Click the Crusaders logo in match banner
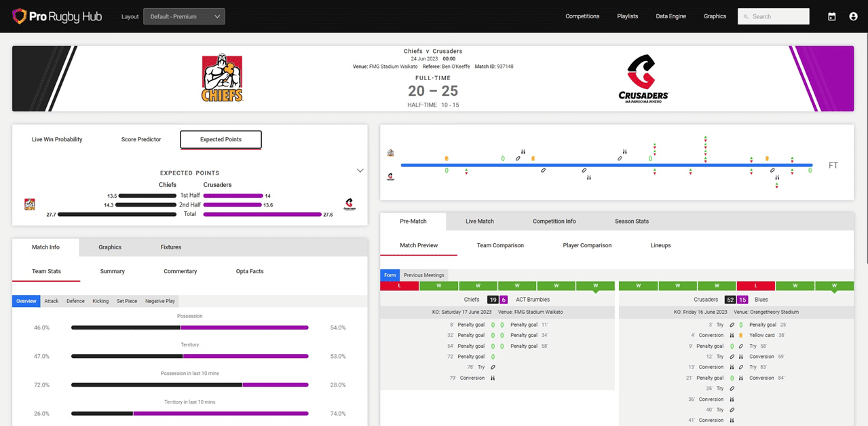This screenshot has width=868, height=426. [x=643, y=78]
